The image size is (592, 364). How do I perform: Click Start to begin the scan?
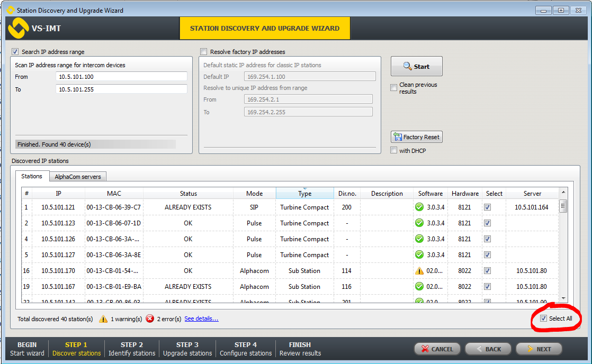pyautogui.click(x=416, y=67)
